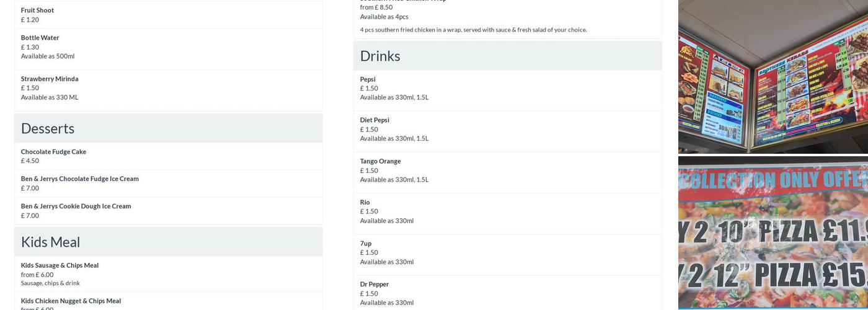Open the restaurant menu board photo
Image resolution: width=868 pixels, height=310 pixels.
click(773, 76)
